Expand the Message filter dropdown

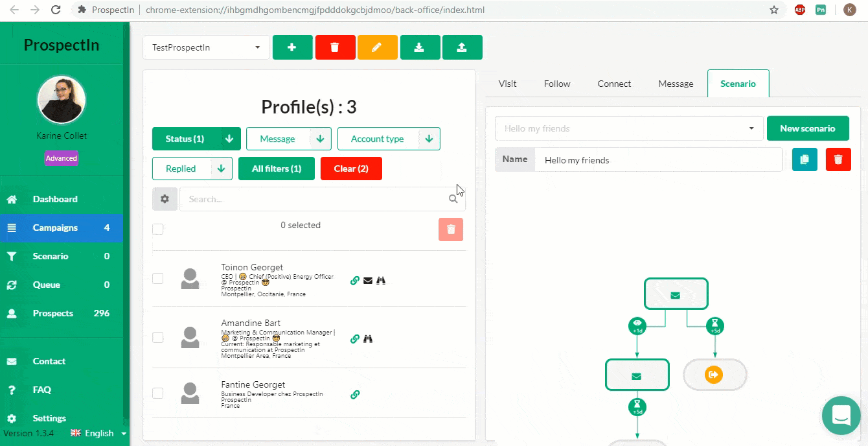[320, 139]
